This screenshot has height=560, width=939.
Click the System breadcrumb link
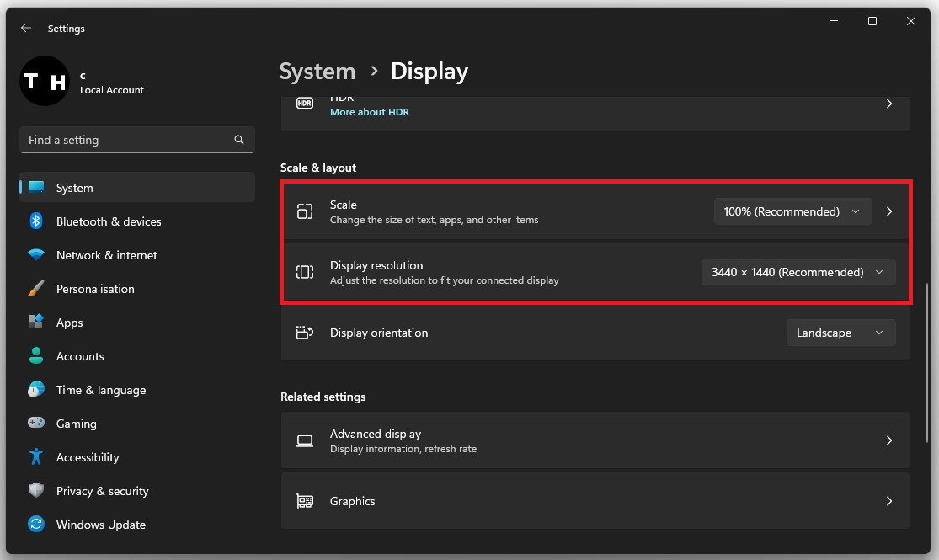click(317, 72)
